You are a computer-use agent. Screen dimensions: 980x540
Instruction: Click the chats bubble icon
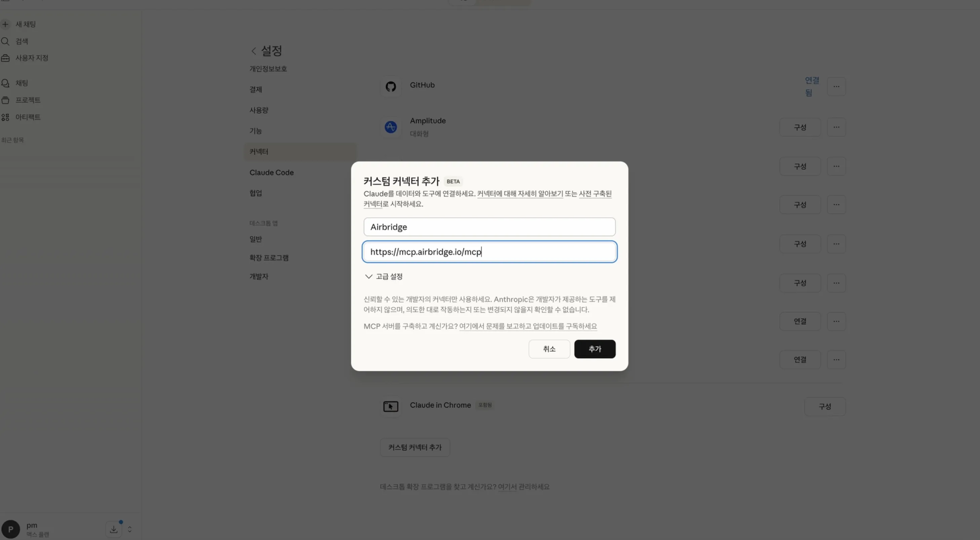5,83
